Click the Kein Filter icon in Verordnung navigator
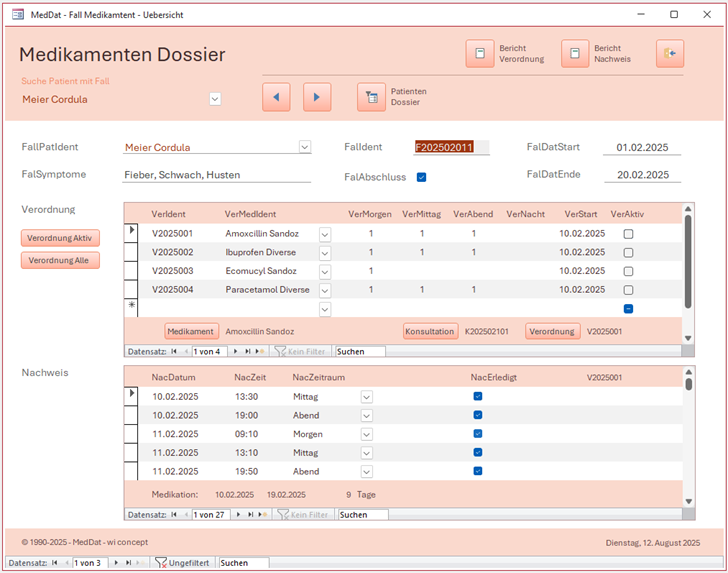This screenshot has width=728, height=573. (281, 352)
